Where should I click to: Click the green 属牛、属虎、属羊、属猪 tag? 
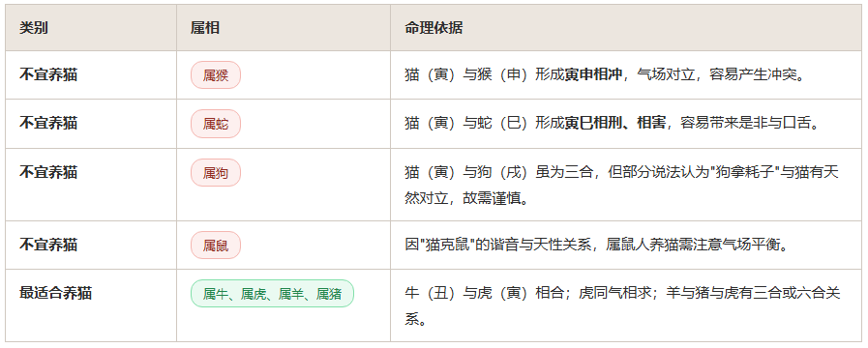pyautogui.click(x=272, y=294)
